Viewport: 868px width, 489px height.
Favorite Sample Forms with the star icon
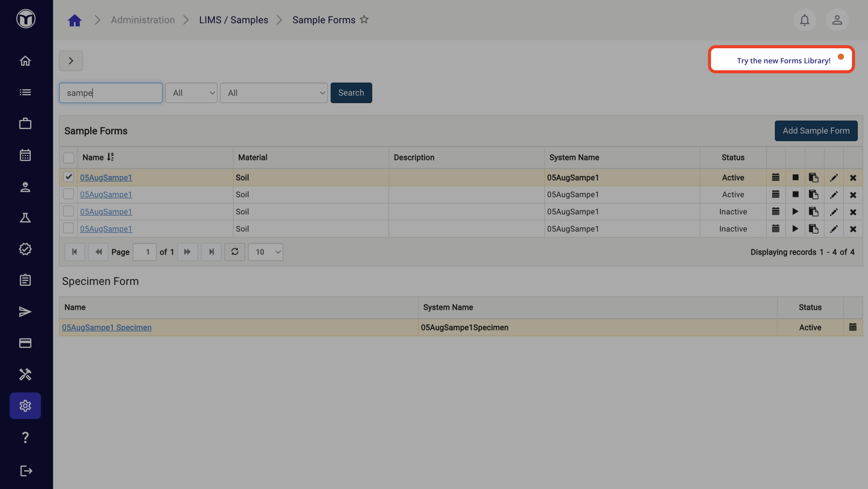tap(364, 20)
